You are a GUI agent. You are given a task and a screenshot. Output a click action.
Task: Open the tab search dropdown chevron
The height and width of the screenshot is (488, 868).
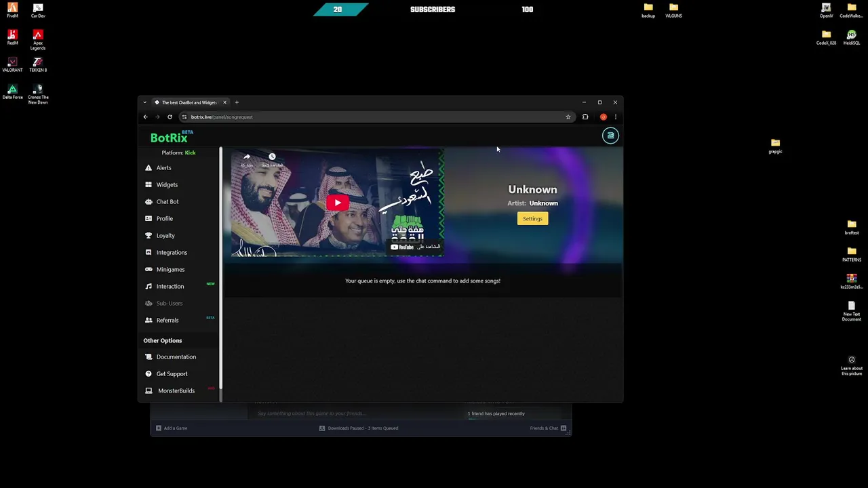144,102
